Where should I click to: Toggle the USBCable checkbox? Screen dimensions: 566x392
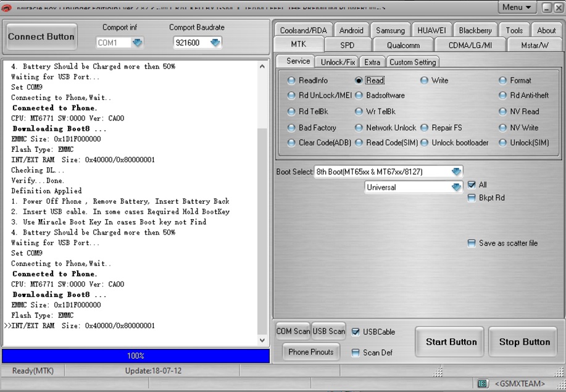[x=356, y=332]
